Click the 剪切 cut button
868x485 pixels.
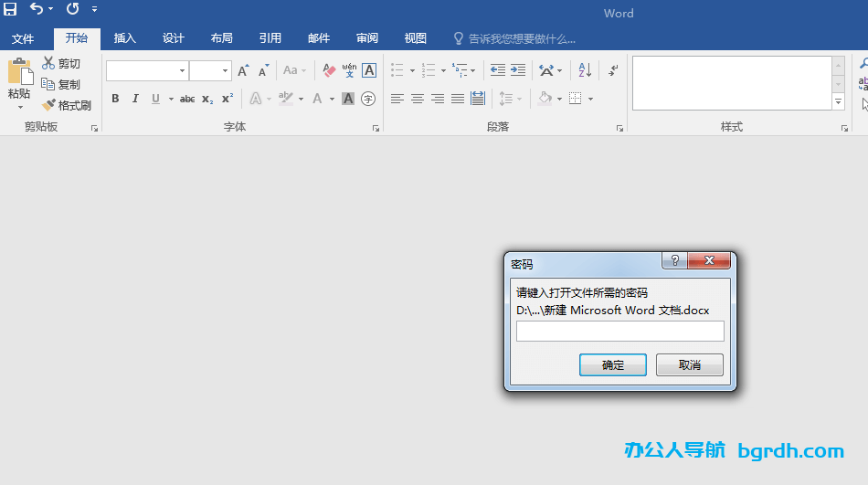(x=61, y=64)
